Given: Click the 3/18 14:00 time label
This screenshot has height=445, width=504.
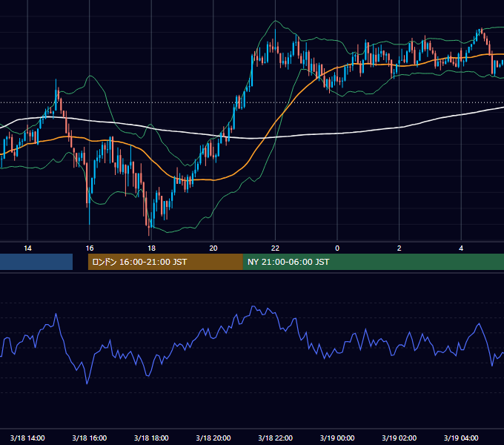Looking at the screenshot, I should (27, 438).
